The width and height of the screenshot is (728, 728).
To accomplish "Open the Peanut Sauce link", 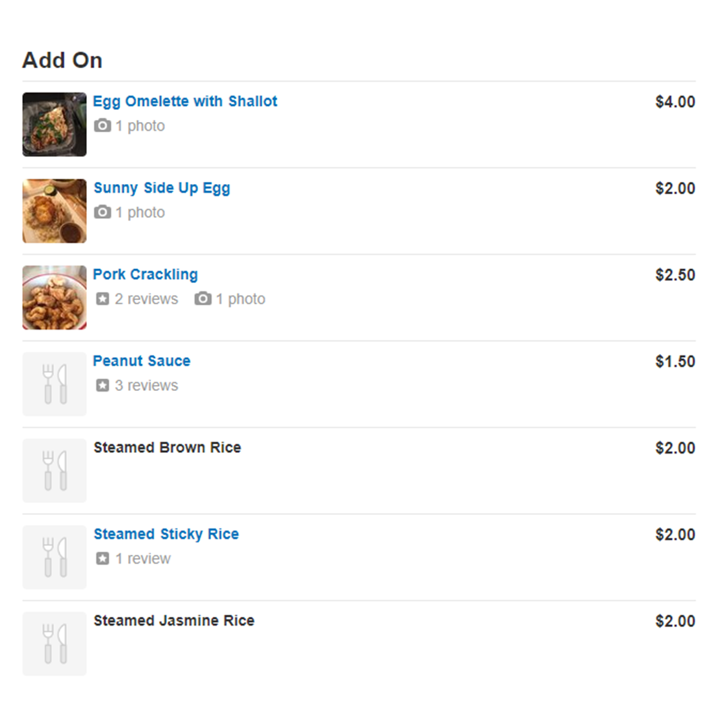I will click(x=142, y=361).
